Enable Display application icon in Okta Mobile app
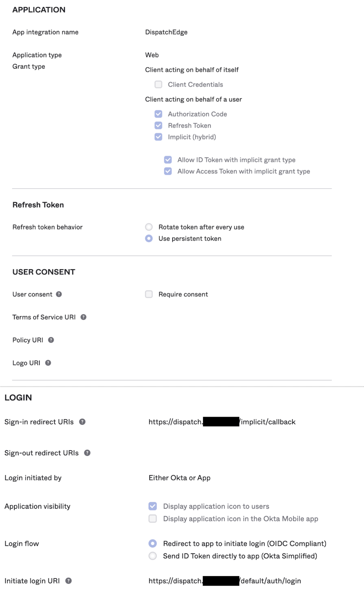This screenshot has height=589, width=364. point(152,518)
